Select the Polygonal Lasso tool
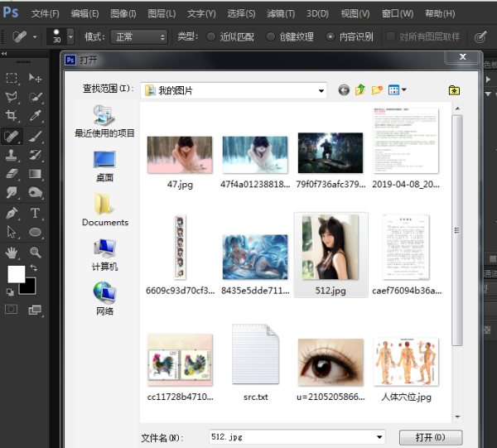 click(12, 97)
